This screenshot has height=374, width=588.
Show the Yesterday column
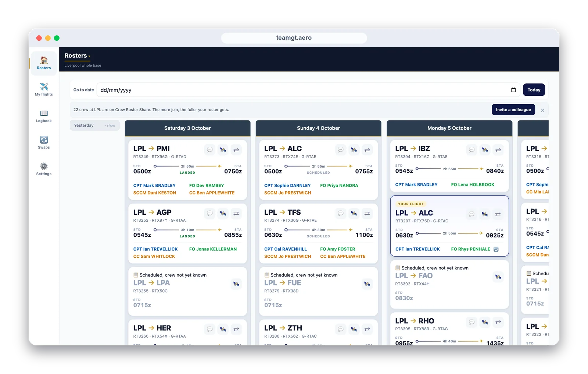tap(95, 126)
